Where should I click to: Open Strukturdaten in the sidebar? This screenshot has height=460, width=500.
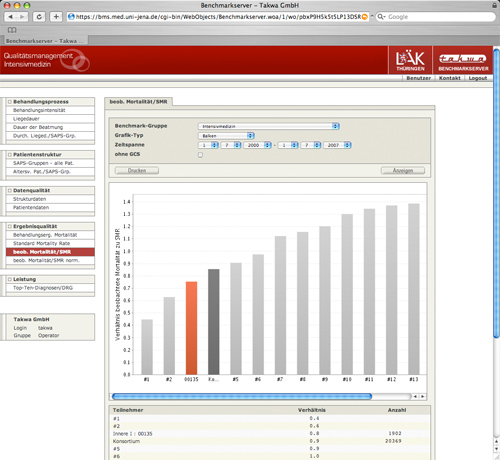coord(50,199)
